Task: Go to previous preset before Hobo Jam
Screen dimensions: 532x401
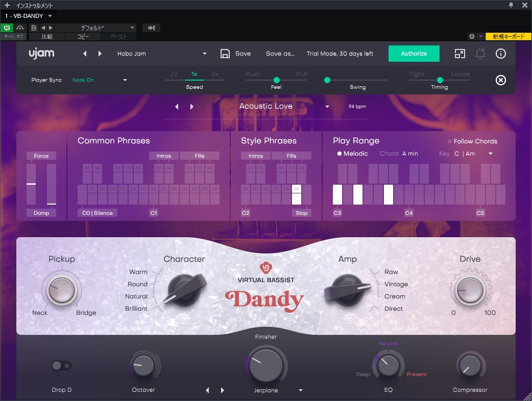Action: (x=85, y=54)
